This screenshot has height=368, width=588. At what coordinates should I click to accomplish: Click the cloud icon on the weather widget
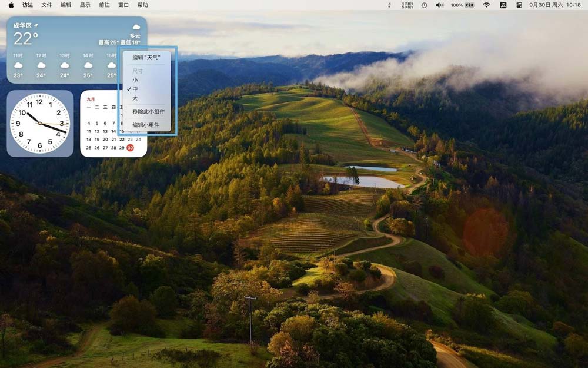[x=136, y=25]
